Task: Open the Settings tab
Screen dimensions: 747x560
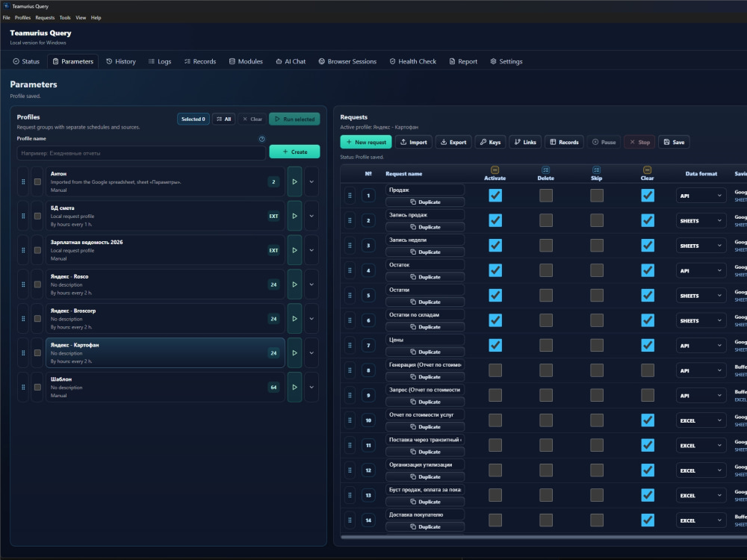Action: pos(506,61)
